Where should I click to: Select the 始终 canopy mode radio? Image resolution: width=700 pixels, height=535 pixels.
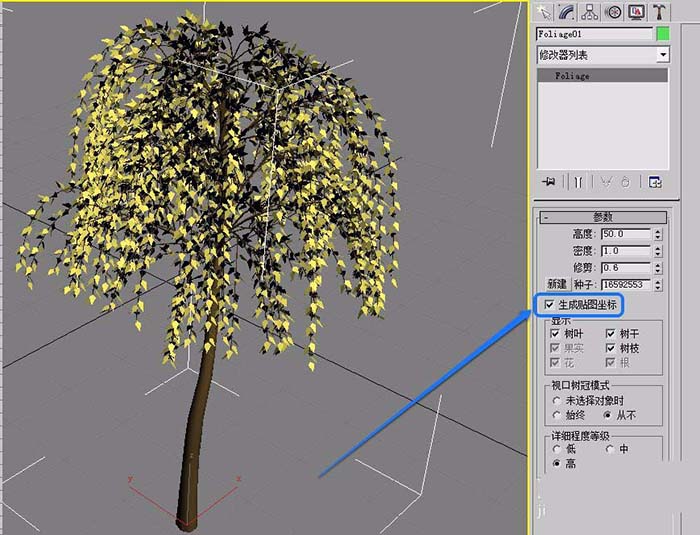[x=556, y=415]
